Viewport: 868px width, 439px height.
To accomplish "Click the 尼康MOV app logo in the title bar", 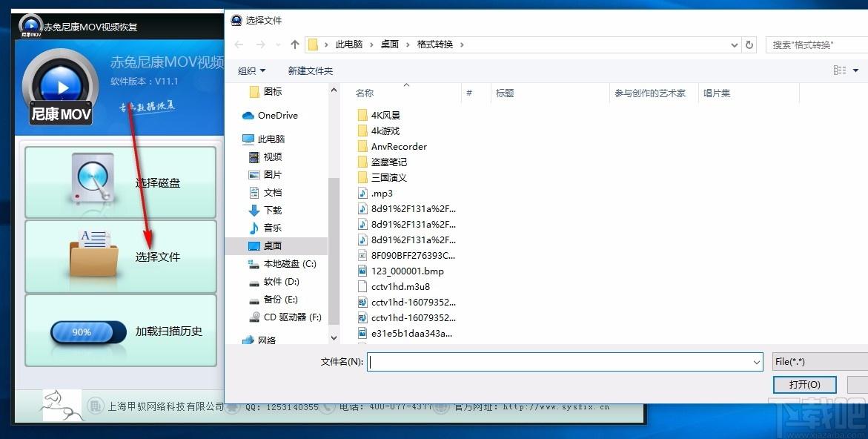I will (30, 25).
